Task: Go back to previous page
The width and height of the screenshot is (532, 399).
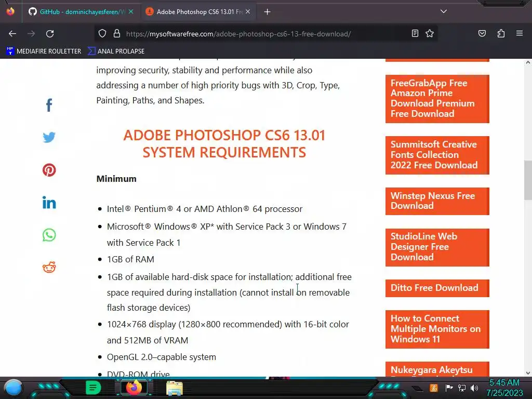Action: (x=12, y=34)
